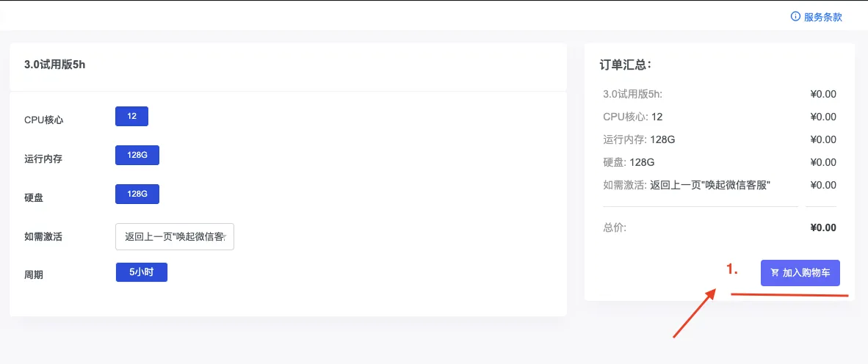Image resolution: width=868 pixels, height=364 pixels.
Task: Click the 如需激活 field label
Action: click(x=43, y=237)
